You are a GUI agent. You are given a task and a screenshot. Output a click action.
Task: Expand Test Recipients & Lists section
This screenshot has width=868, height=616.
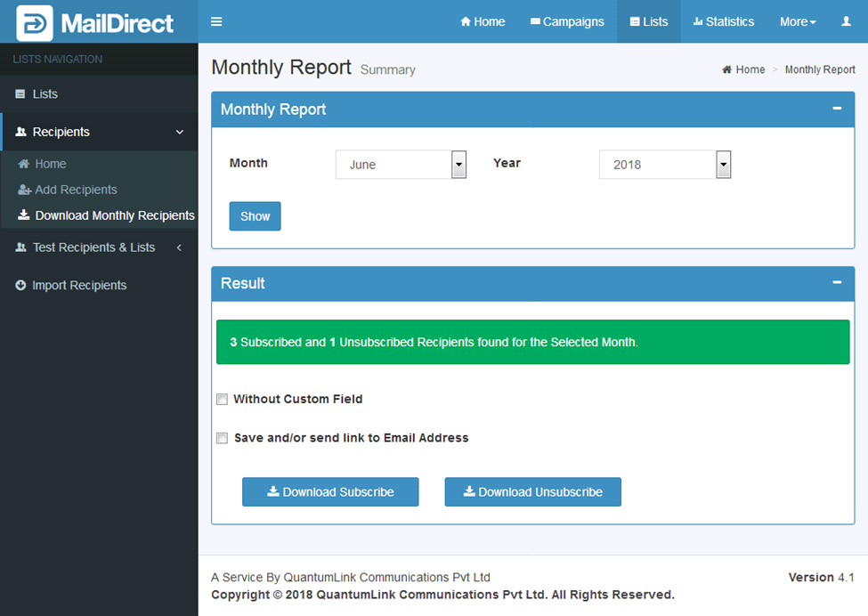coord(93,247)
